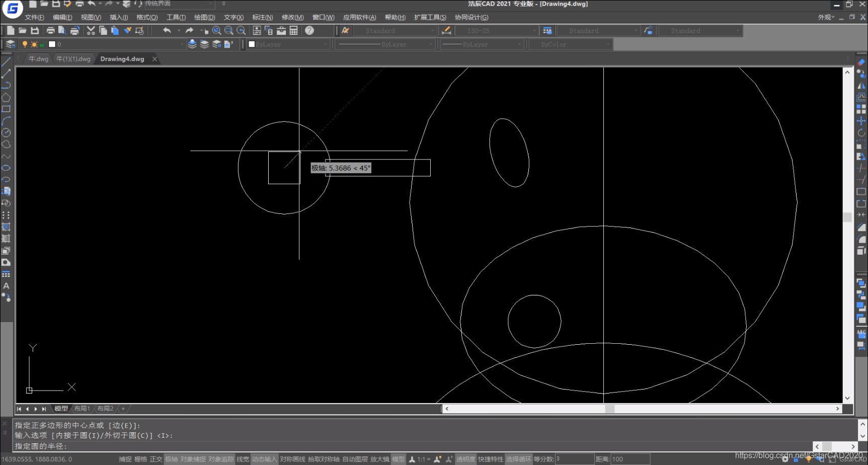868x465 pixels.
Task: Toggle 栅格 grid display in status bar
Action: (x=141, y=459)
